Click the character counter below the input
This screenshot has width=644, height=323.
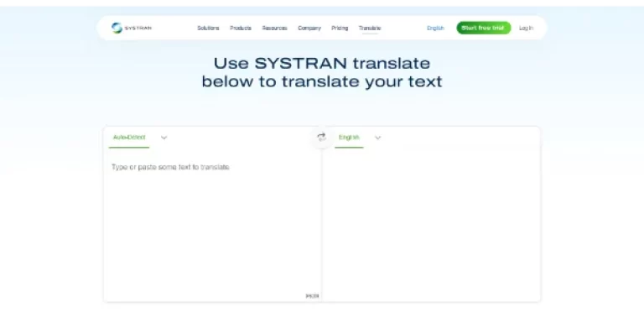click(x=312, y=296)
